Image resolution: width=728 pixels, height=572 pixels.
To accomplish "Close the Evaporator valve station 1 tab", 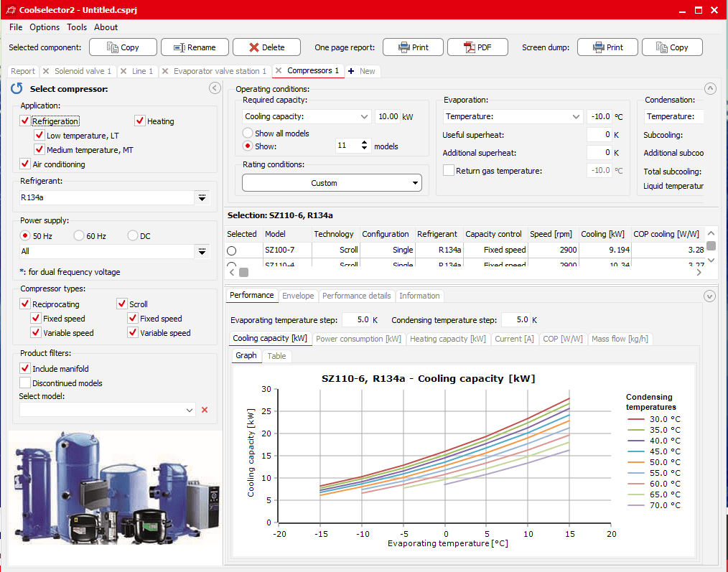I will pos(166,71).
